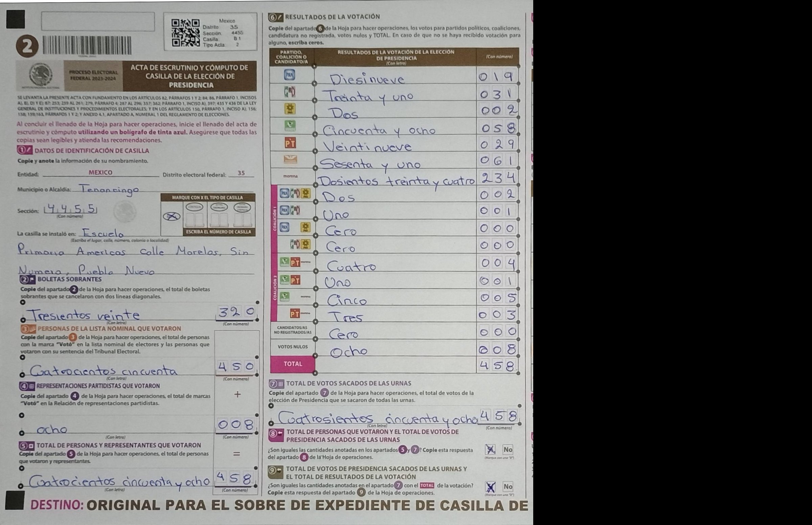Click the pink TOTAL label cell

tap(292, 364)
